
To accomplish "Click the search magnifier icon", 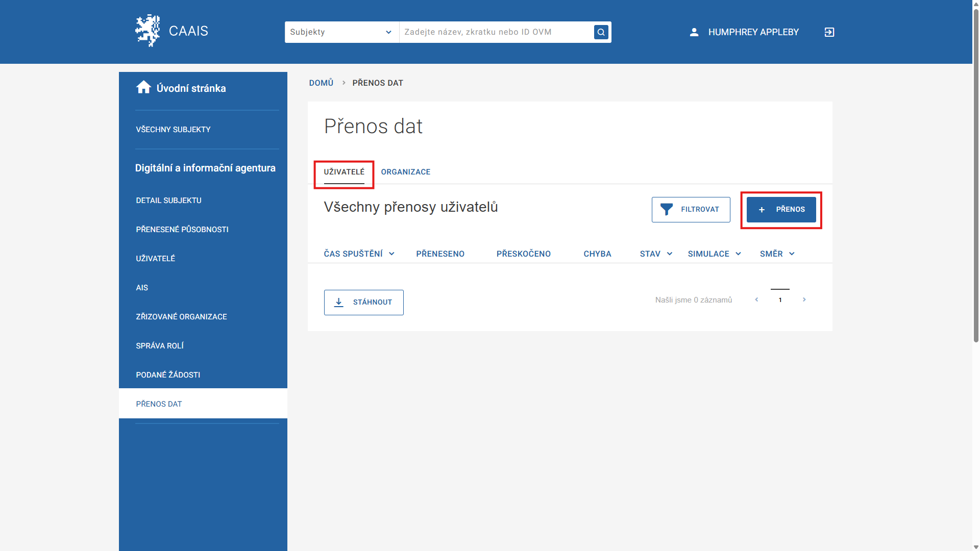I will click(601, 32).
